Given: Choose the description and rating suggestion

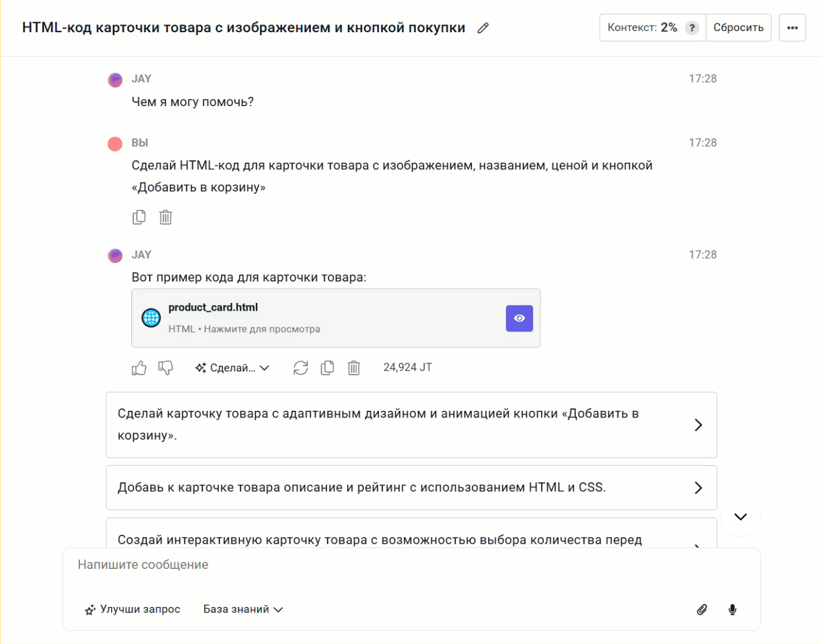Looking at the screenshot, I should 411,488.
